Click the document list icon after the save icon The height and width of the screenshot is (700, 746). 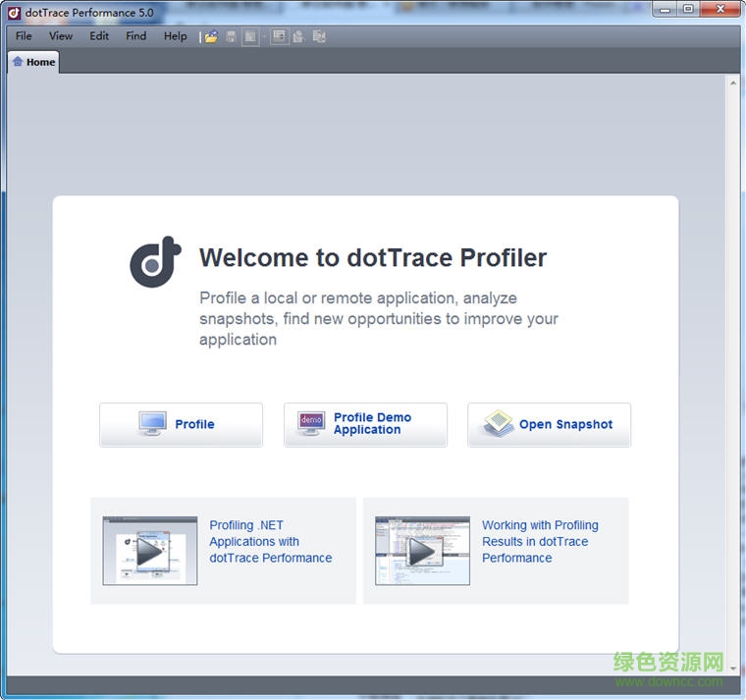pyautogui.click(x=250, y=36)
